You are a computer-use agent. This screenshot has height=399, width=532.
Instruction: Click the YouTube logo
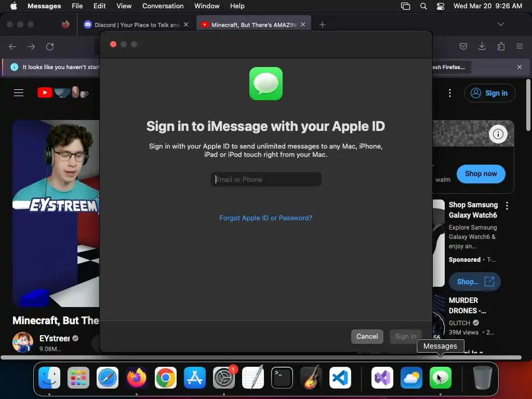63,92
